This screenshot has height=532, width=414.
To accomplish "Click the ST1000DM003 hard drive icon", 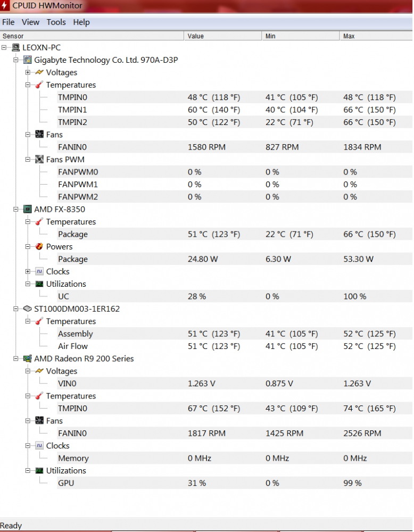I will click(27, 309).
